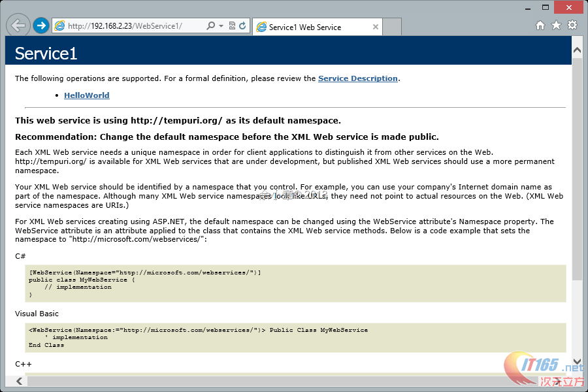This screenshot has width=588, height=392.
Task: Click the '<WebService(Namespace:=' Visual Basic code line
Action: point(199,330)
